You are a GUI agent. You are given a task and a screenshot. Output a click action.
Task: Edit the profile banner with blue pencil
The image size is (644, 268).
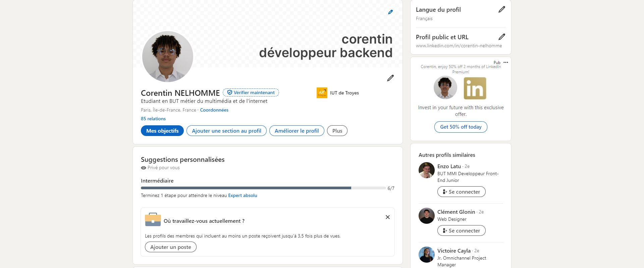point(390,12)
